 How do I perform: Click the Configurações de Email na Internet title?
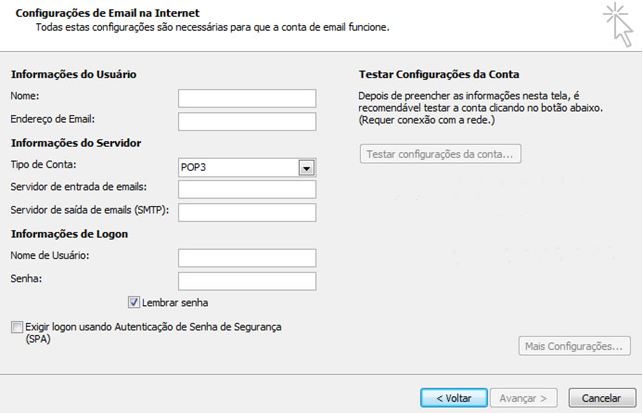click(x=107, y=13)
